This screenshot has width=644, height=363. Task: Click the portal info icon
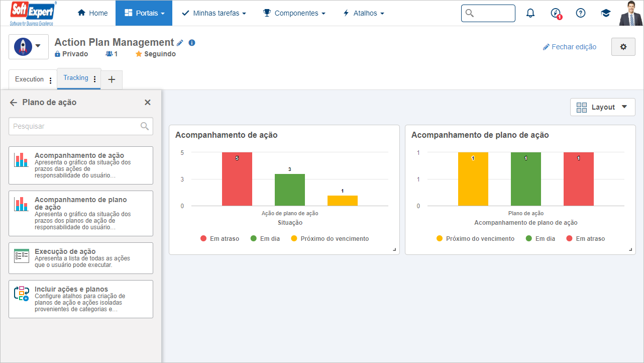pos(192,43)
